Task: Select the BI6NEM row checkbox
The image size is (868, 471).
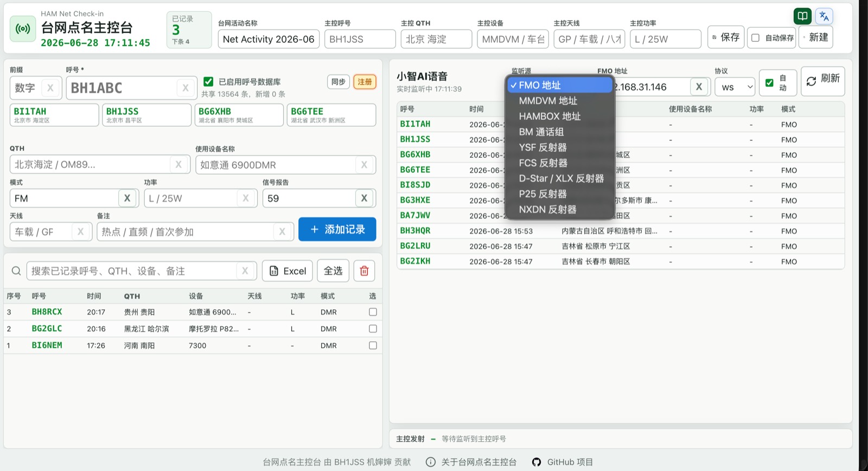Action: (373, 345)
